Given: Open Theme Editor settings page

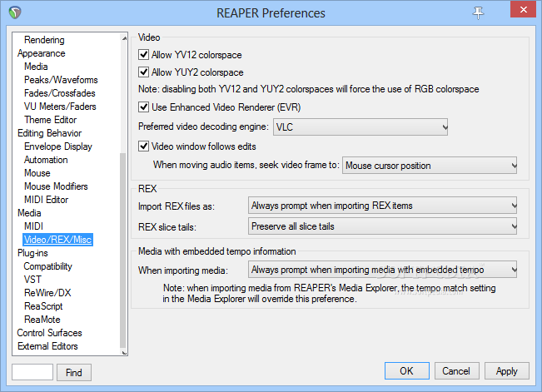Looking at the screenshot, I should (x=51, y=120).
